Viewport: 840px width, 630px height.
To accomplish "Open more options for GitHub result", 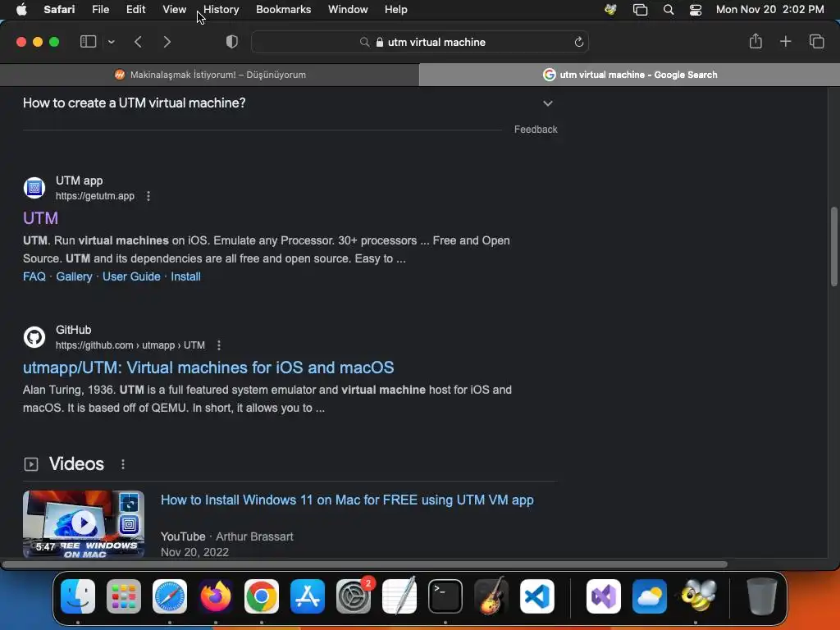I will point(218,345).
